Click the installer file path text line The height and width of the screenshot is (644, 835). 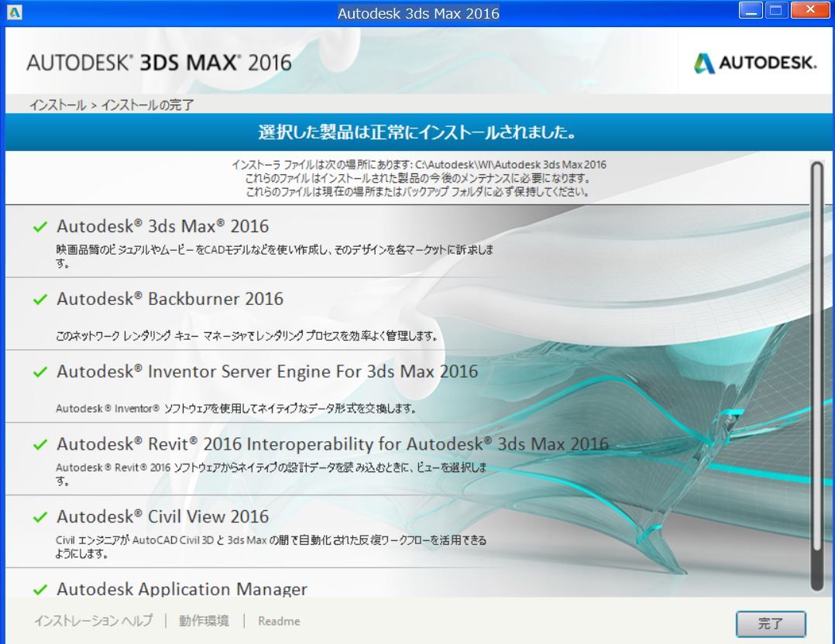(418, 164)
